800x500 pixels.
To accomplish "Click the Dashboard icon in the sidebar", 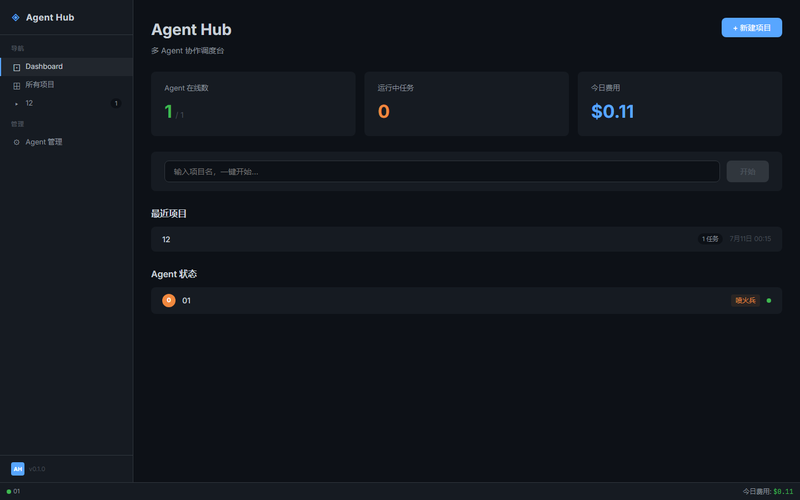I will (x=16, y=67).
